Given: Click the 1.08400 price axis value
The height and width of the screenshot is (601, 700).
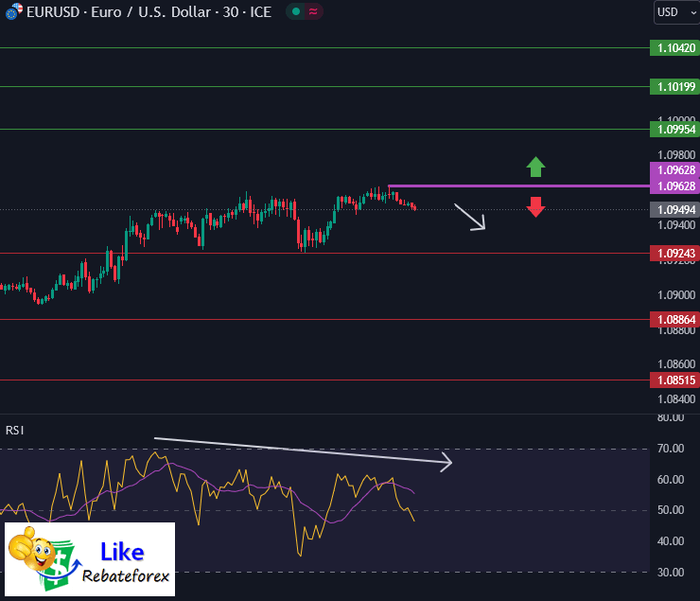Looking at the screenshot, I should [676, 398].
